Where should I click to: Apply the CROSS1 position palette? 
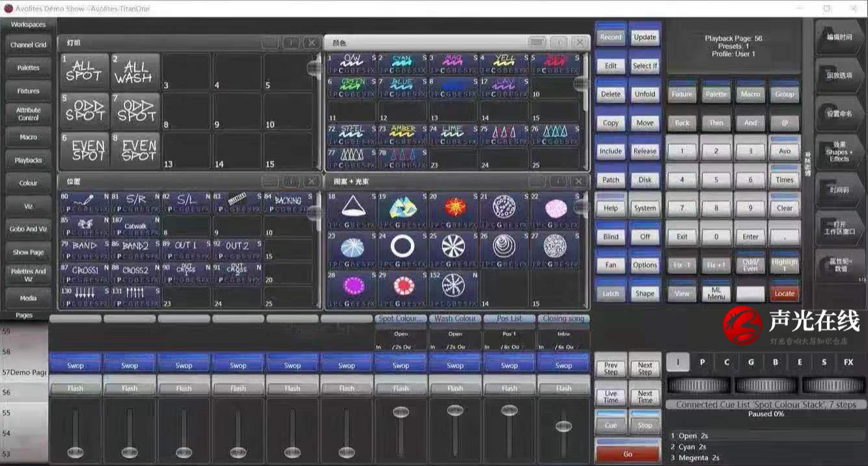85,273
